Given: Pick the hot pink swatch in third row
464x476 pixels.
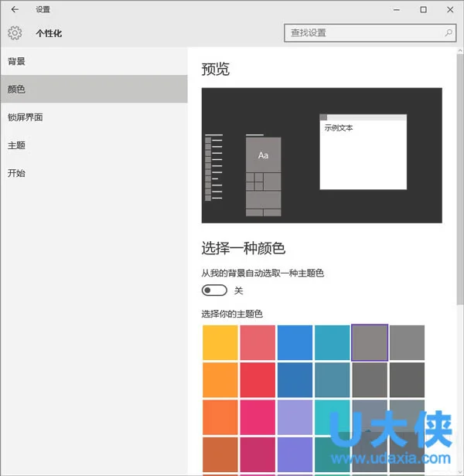Looking at the screenshot, I should click(258, 417).
